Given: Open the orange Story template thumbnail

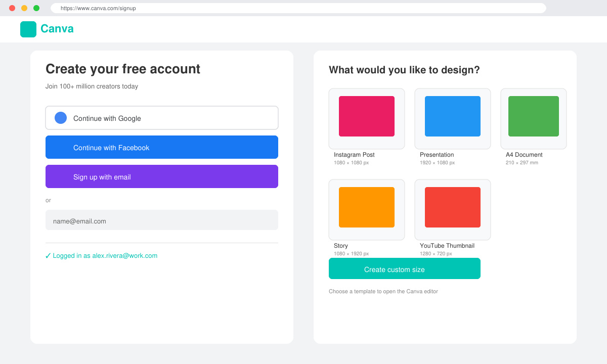Looking at the screenshot, I should point(367,207).
